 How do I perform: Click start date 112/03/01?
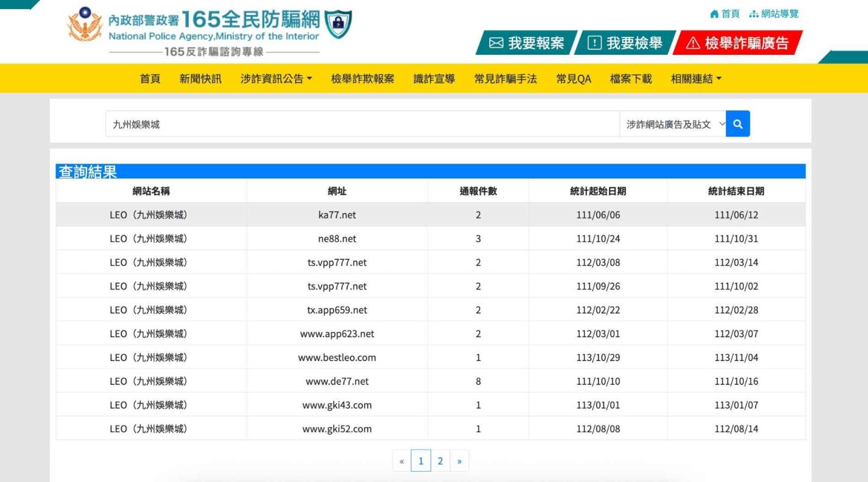point(598,334)
